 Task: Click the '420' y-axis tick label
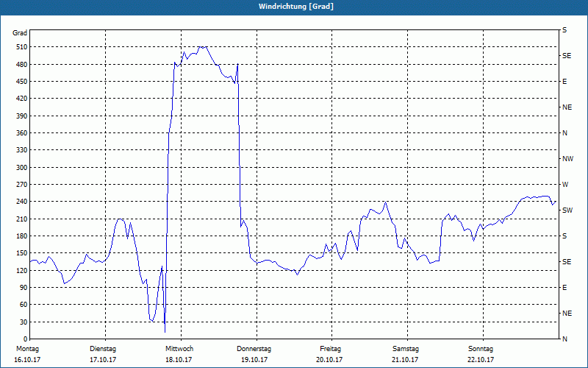click(x=23, y=99)
